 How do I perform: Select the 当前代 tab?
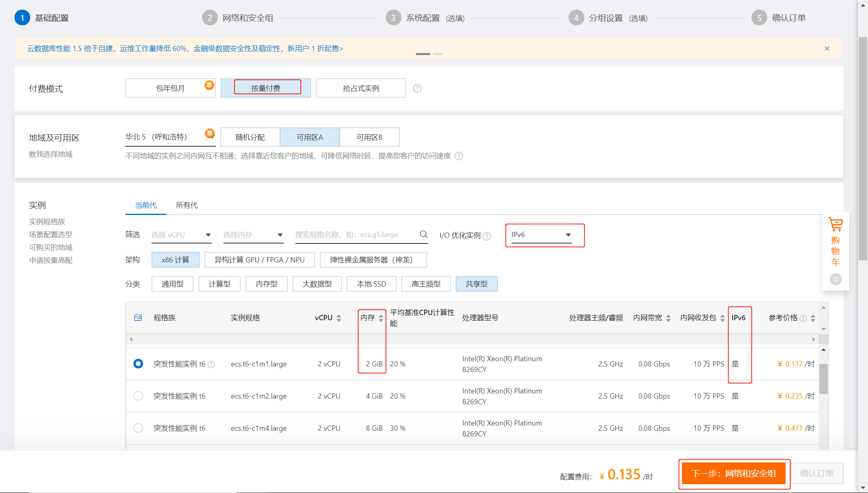[x=146, y=205]
